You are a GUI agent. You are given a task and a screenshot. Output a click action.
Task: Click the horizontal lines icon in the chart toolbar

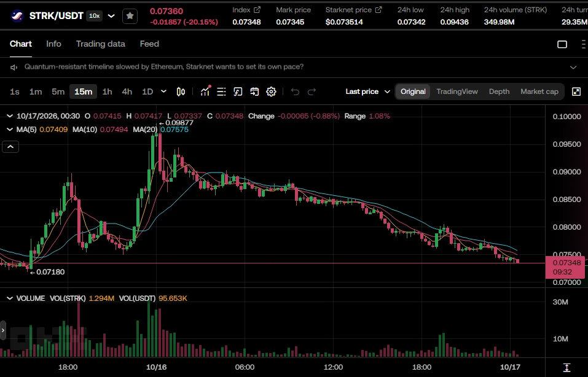(221, 91)
